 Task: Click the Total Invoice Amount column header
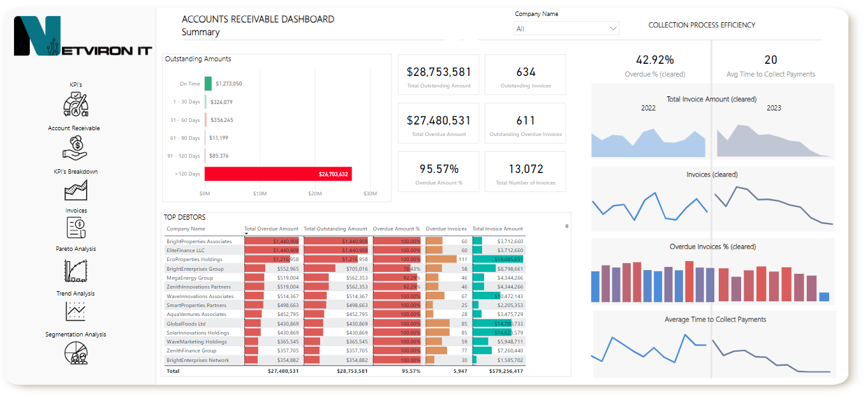[497, 229]
